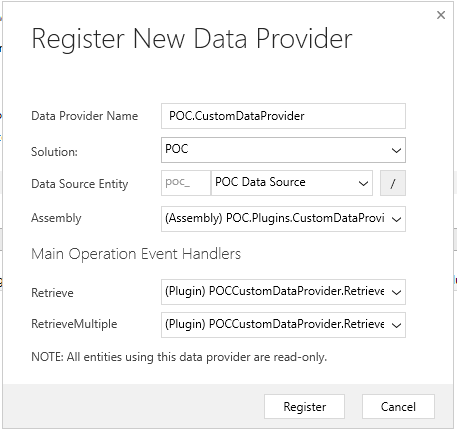This screenshot has width=457, height=431.
Task: Focus the Data Provider Name text field
Action: [283, 116]
